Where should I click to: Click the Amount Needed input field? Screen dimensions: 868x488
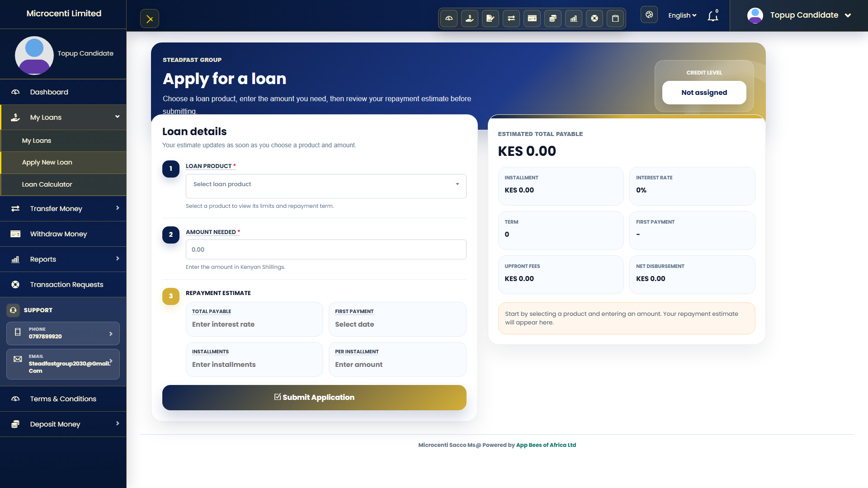pyautogui.click(x=326, y=249)
